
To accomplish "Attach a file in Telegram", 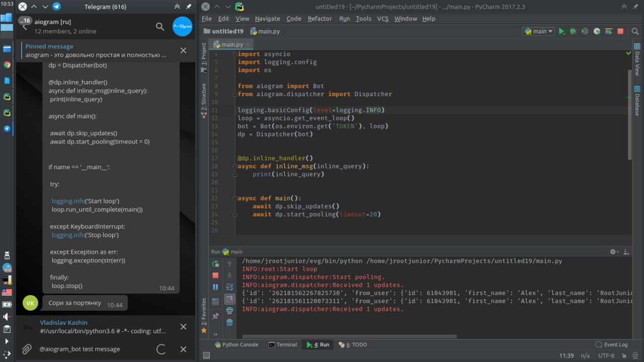I will tap(27, 349).
